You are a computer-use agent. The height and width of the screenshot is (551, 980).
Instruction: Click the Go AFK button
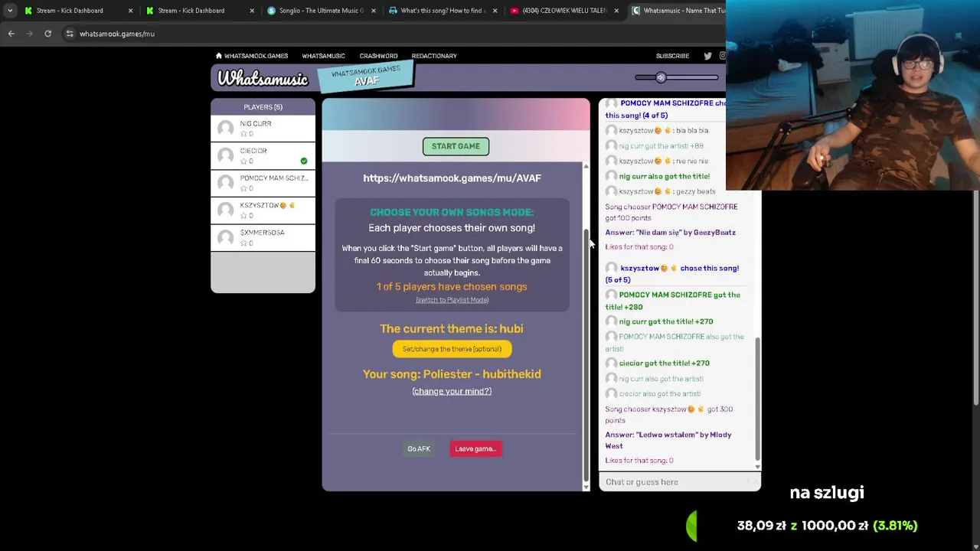tap(419, 449)
